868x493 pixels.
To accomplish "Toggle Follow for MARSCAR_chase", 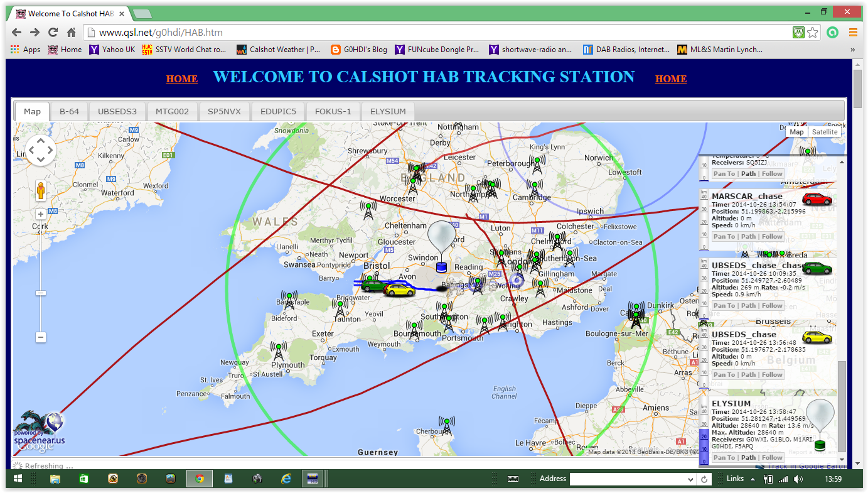I will (773, 237).
